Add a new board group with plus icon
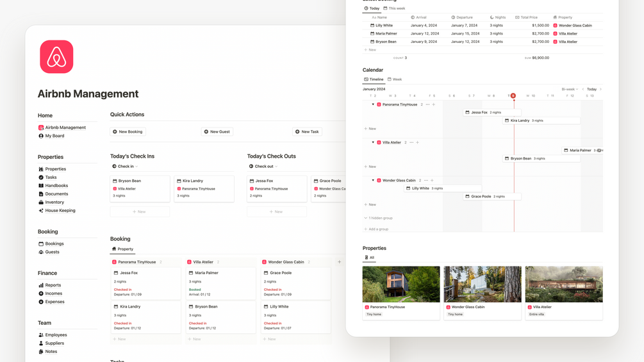The height and width of the screenshot is (362, 644). tap(339, 262)
